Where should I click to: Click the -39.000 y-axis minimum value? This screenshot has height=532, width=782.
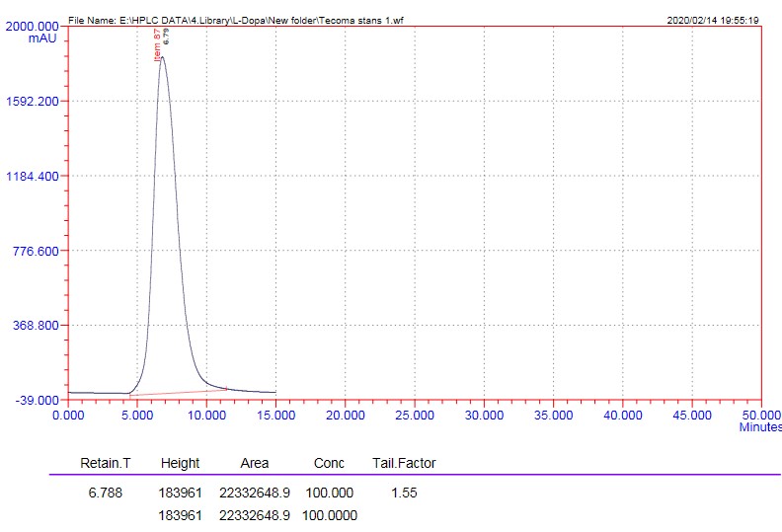36,401
